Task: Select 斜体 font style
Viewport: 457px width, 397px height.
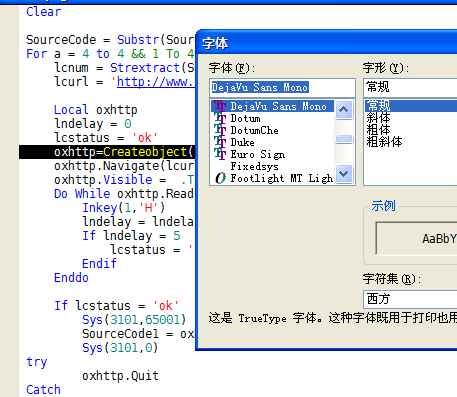Action: pos(378,118)
